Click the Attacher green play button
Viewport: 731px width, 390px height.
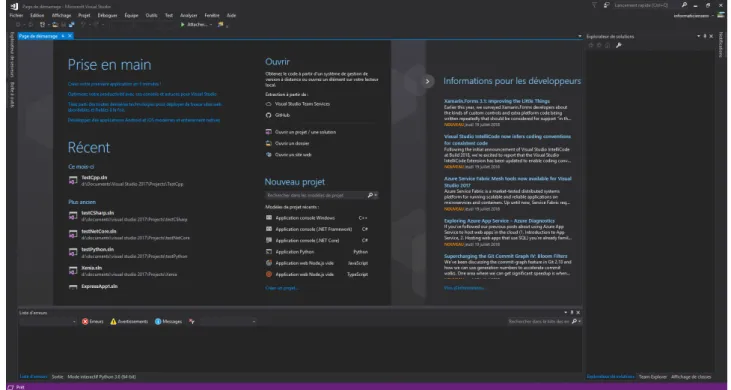click(x=182, y=25)
